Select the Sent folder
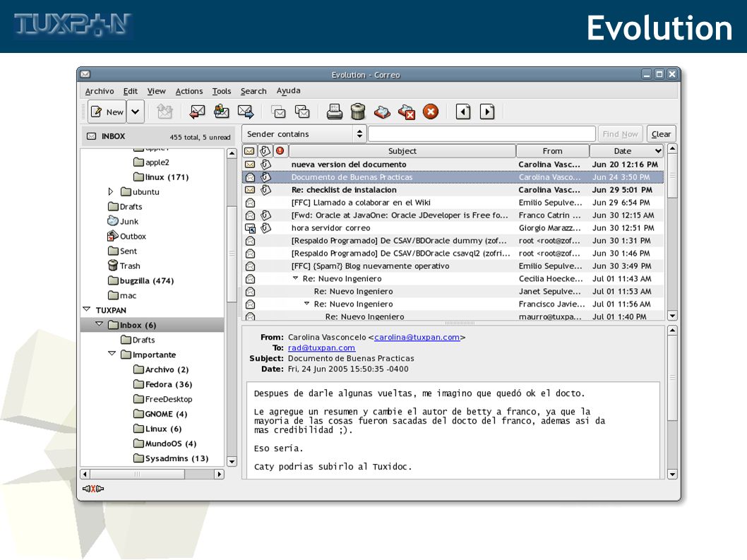Image resolution: width=747 pixels, height=560 pixels. click(123, 251)
